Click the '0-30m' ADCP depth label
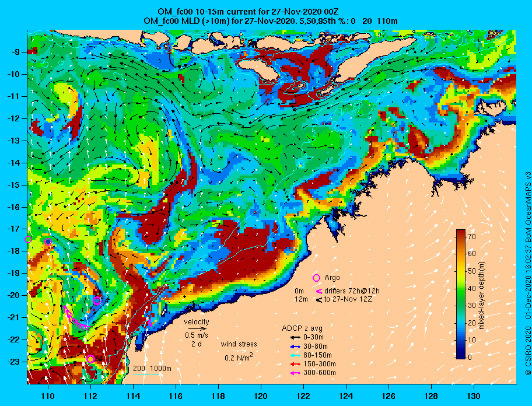Image resolution: width=532 pixels, height=406 pixels. 313,338
